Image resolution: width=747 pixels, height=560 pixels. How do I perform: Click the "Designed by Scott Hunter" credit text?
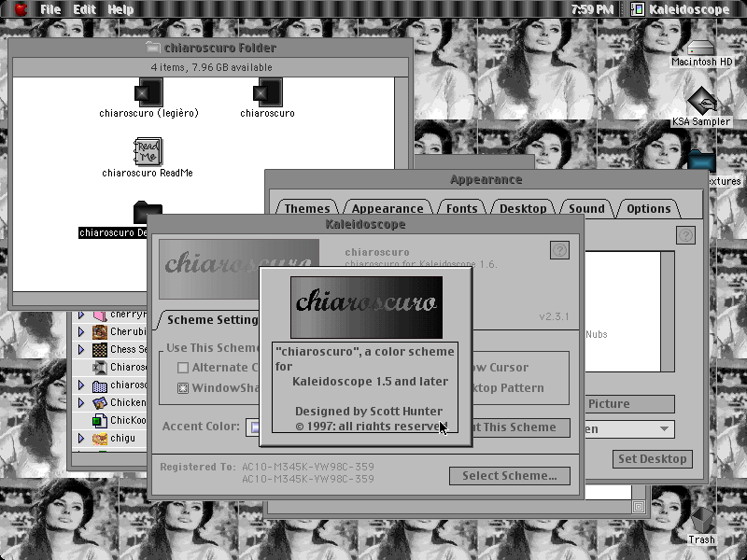[x=368, y=411]
